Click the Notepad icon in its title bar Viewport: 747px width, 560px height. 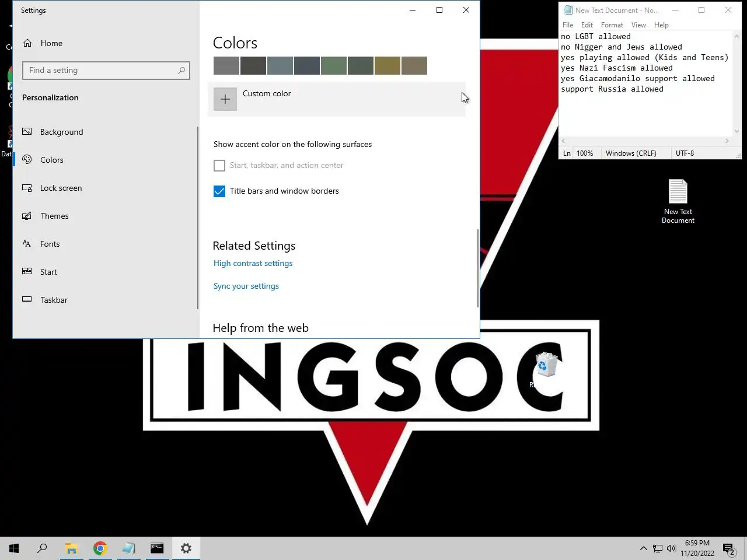pos(568,10)
